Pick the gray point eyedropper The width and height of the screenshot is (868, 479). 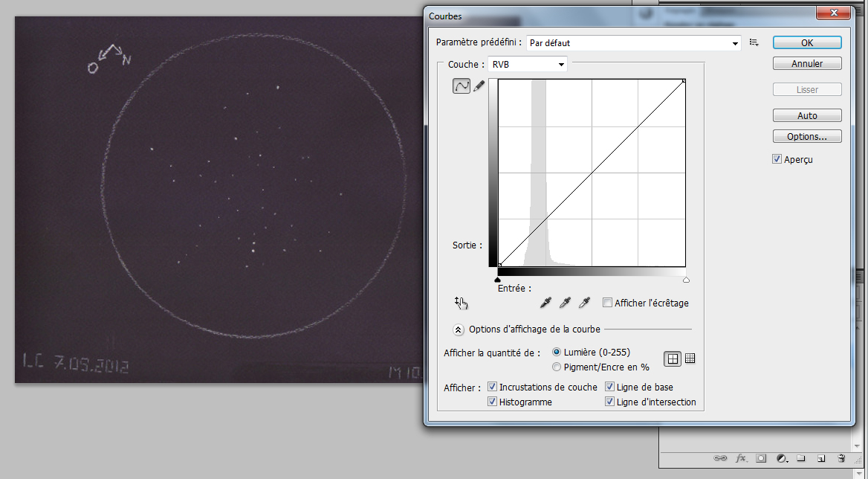tap(566, 303)
